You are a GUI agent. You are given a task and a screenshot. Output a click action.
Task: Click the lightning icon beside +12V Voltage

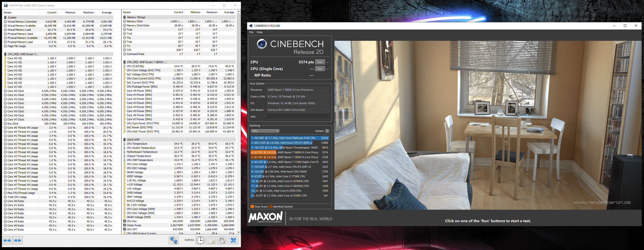tap(125, 185)
